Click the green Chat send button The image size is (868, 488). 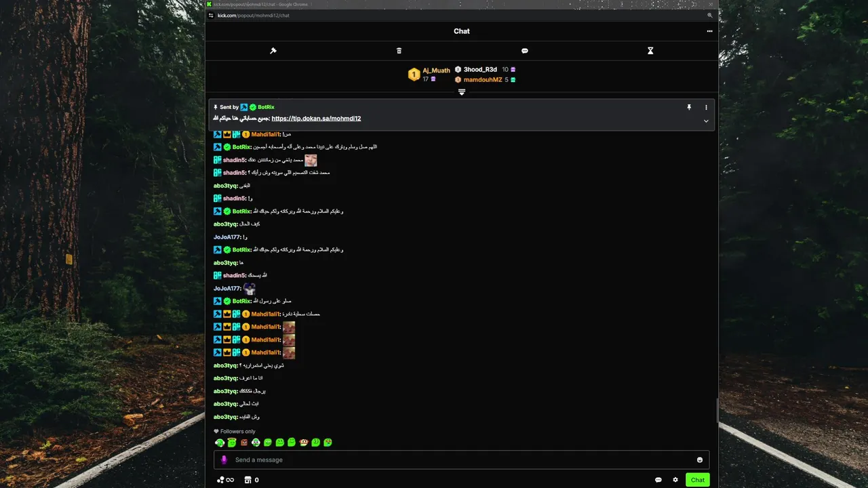click(698, 480)
